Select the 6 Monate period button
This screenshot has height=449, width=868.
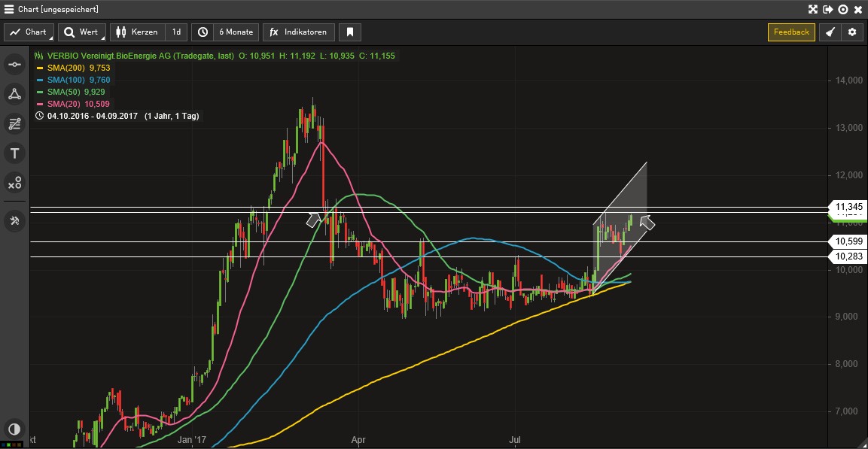pos(236,32)
